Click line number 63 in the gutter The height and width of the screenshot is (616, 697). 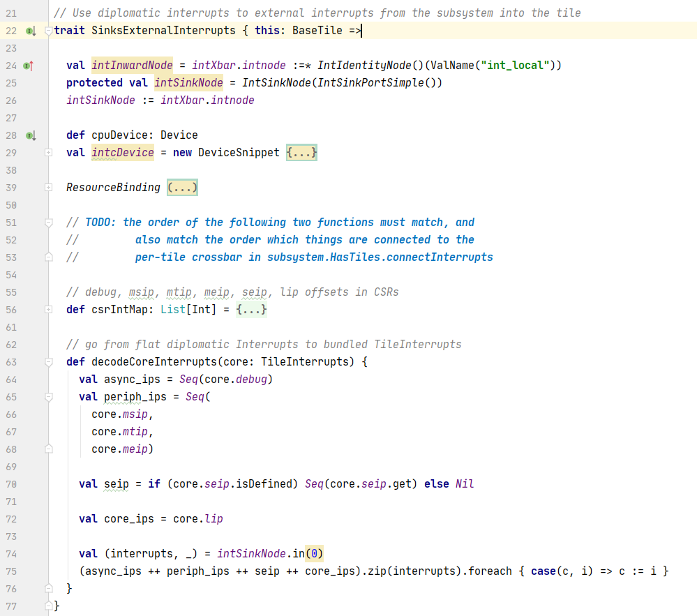click(x=11, y=362)
